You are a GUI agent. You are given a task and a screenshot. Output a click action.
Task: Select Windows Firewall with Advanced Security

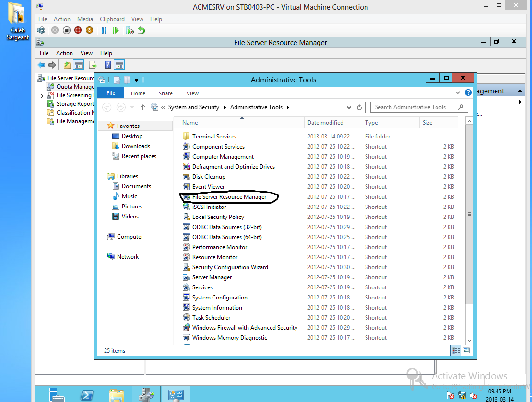click(x=245, y=328)
